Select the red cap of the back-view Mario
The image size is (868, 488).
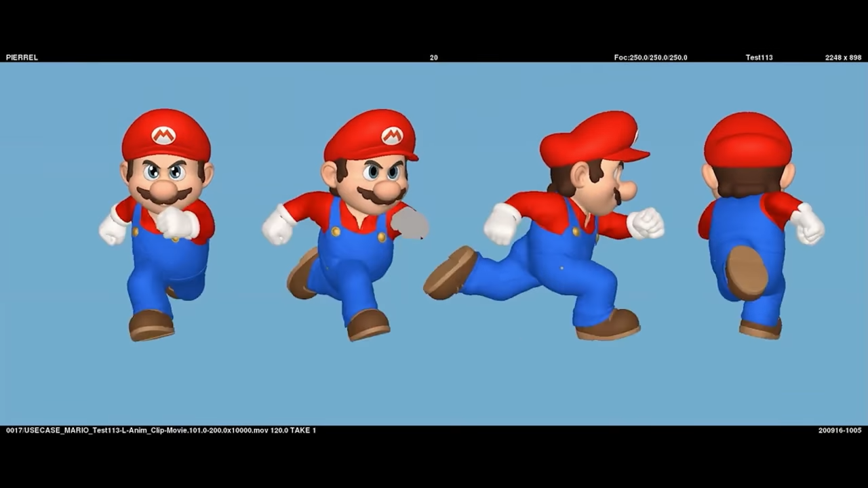click(747, 141)
